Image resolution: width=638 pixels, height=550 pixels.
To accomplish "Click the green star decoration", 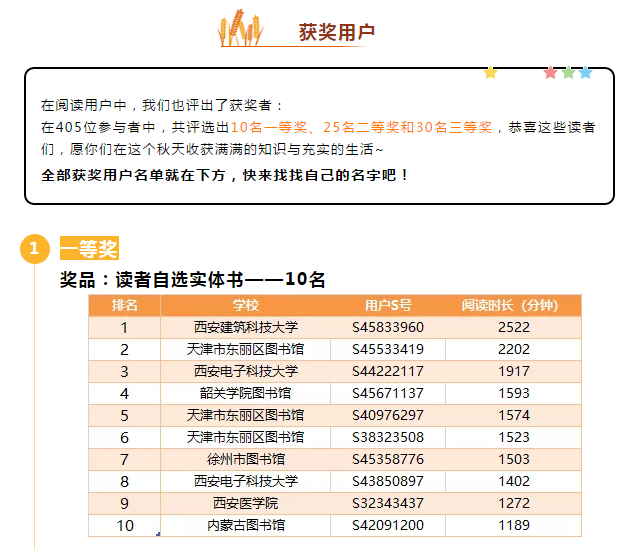I will pyautogui.click(x=568, y=72).
